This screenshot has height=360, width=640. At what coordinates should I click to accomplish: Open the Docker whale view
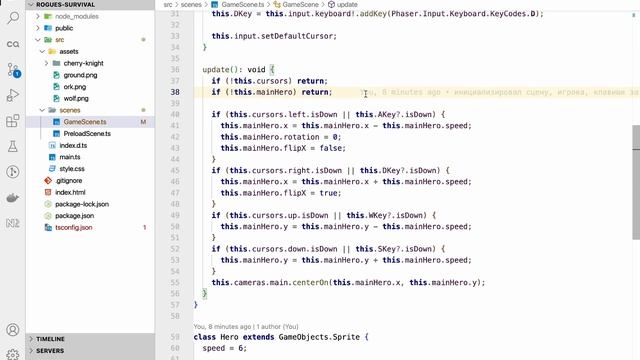[x=13, y=198]
